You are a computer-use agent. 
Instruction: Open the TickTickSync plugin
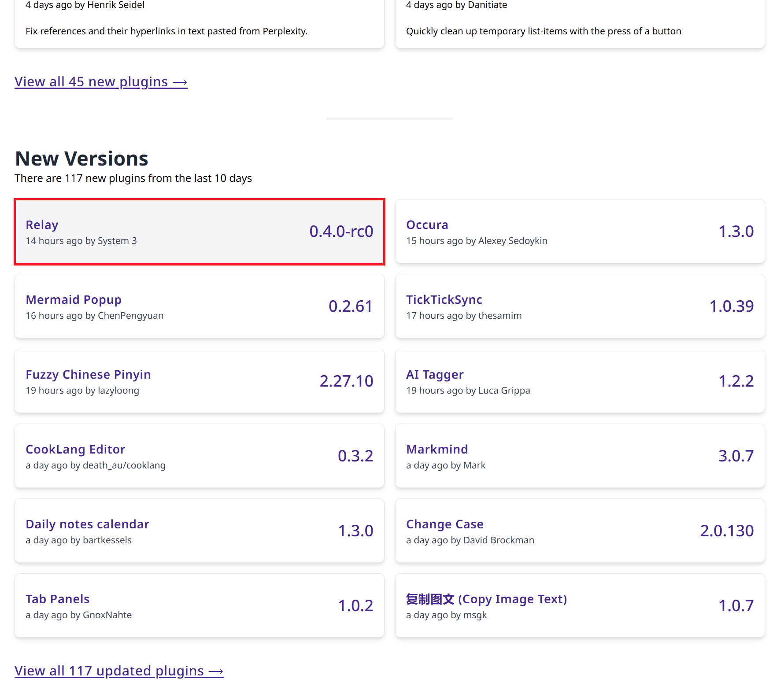[444, 299]
